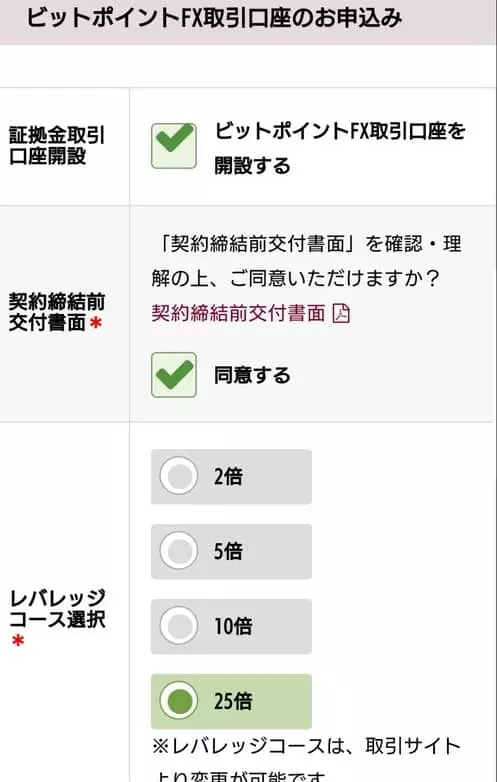Click the ビットポイントFX取引口座を開設する label text

pos(340,149)
